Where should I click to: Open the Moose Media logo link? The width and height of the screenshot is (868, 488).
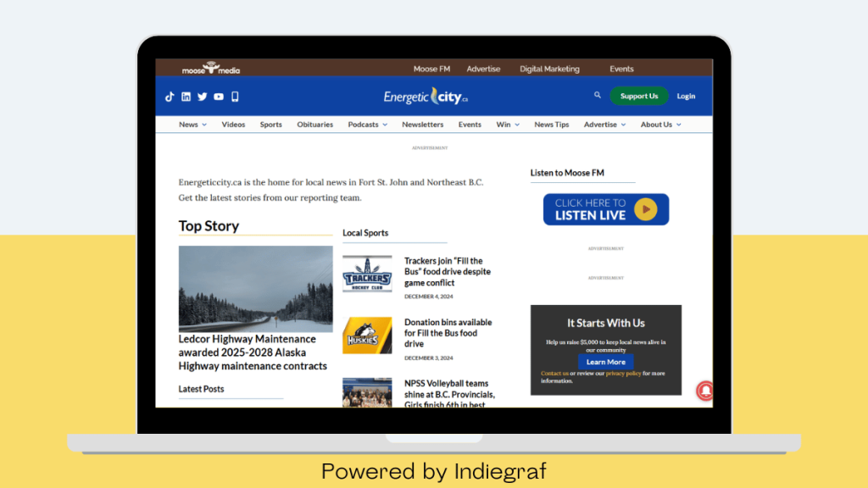pyautogui.click(x=211, y=69)
